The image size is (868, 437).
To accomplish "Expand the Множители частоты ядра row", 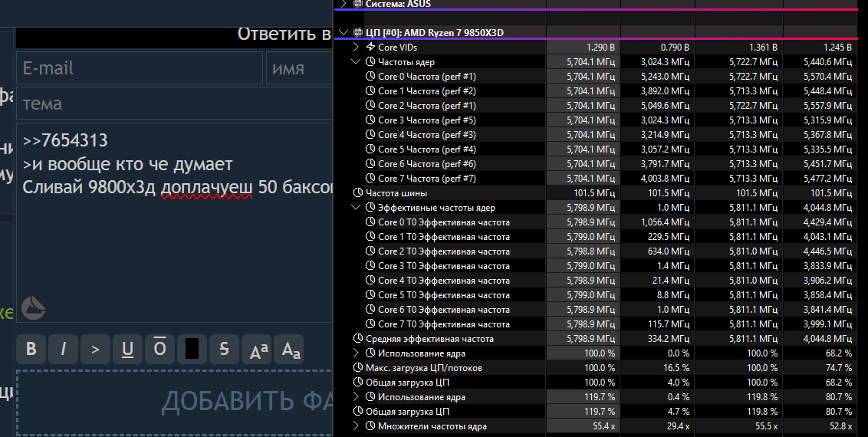I will point(356,426).
